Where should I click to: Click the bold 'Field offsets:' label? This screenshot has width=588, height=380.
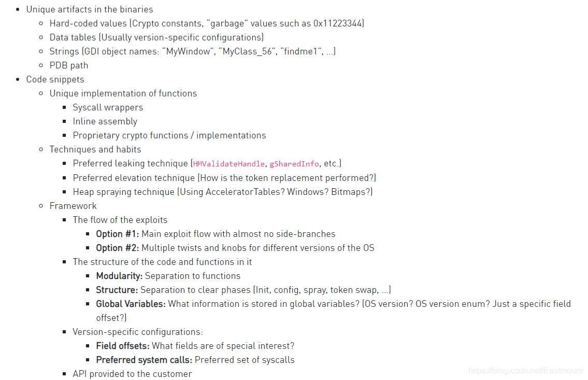pyautogui.click(x=123, y=346)
